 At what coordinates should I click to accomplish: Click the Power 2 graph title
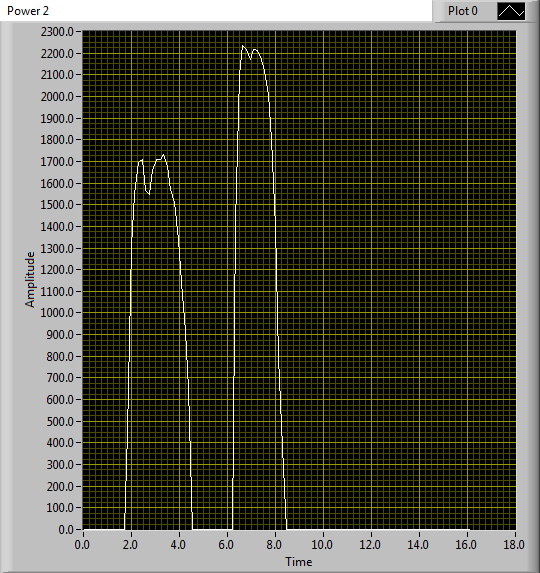pyautogui.click(x=28, y=11)
